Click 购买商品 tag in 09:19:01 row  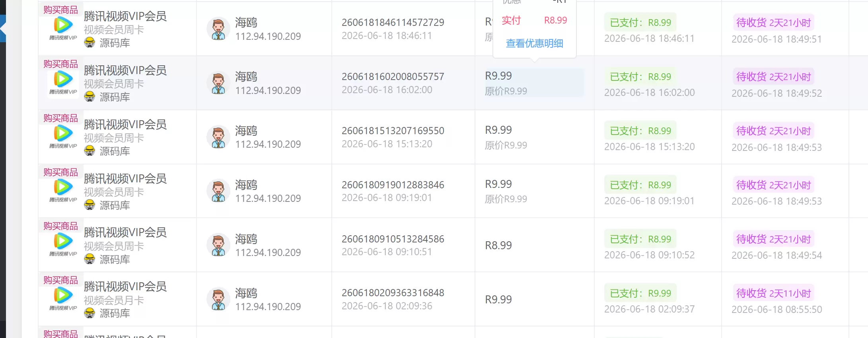point(61,172)
